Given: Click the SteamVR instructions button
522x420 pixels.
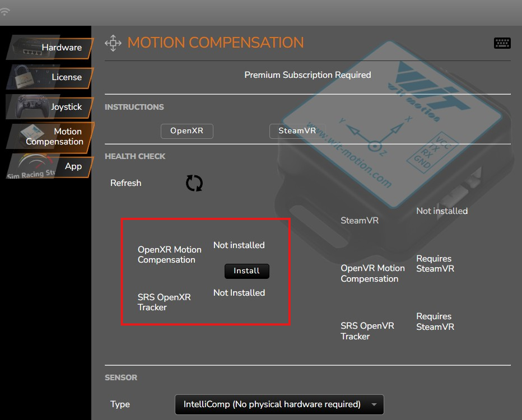Looking at the screenshot, I should pos(297,131).
